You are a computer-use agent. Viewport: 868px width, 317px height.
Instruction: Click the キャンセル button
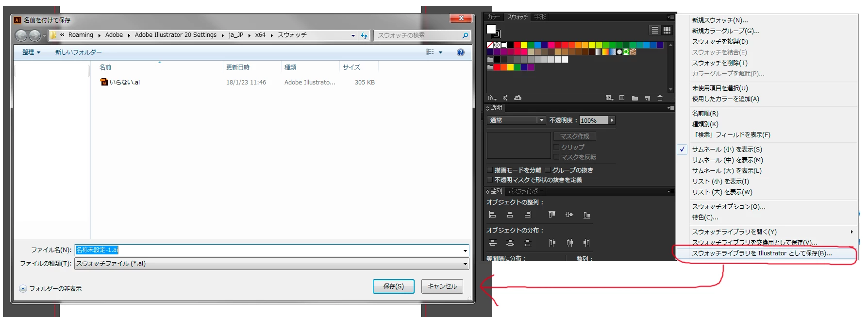442,286
